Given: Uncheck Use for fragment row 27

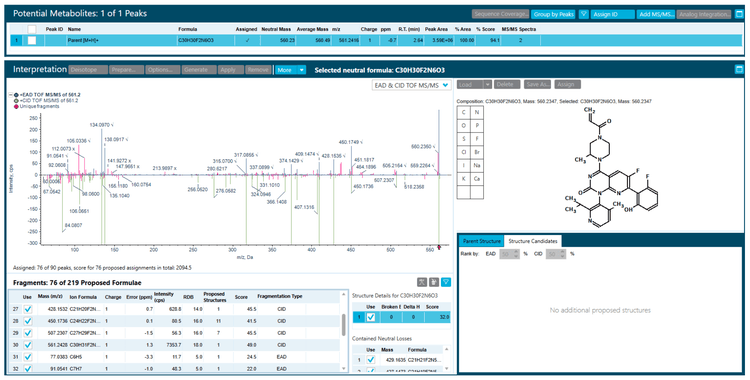Looking at the screenshot, I should click(x=28, y=309).
